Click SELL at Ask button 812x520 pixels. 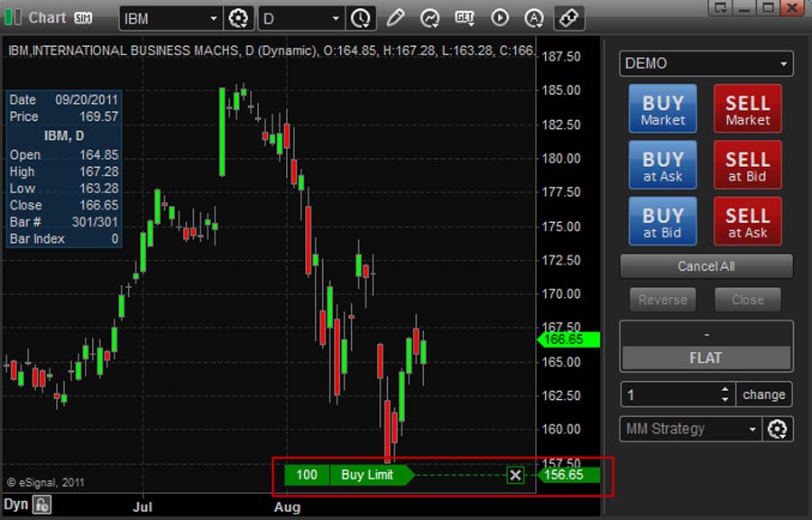[747, 221]
